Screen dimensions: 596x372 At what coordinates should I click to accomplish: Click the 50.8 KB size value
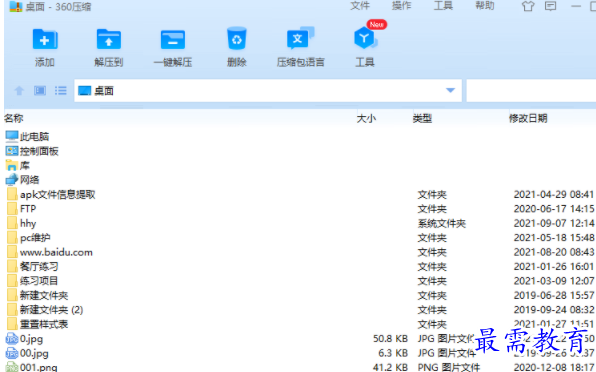(x=390, y=339)
